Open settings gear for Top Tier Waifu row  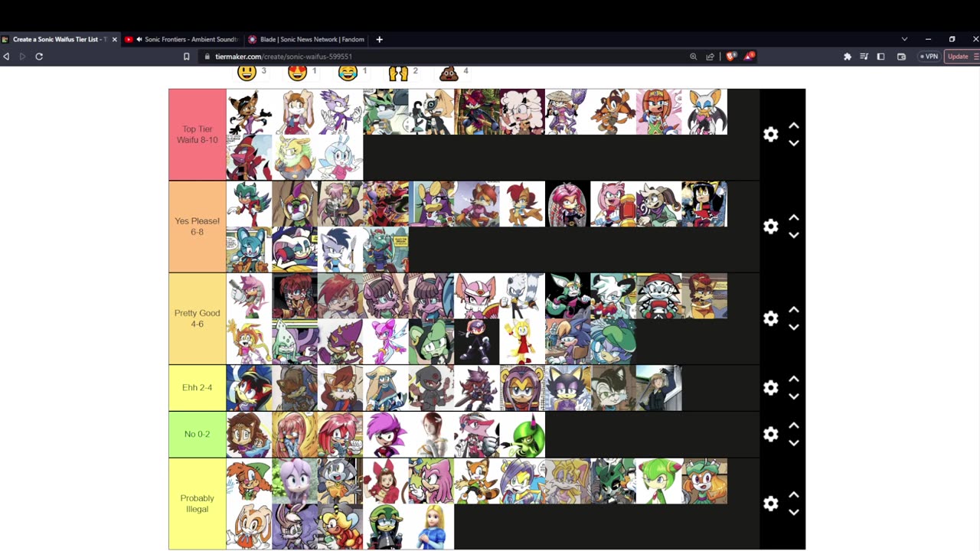click(770, 135)
